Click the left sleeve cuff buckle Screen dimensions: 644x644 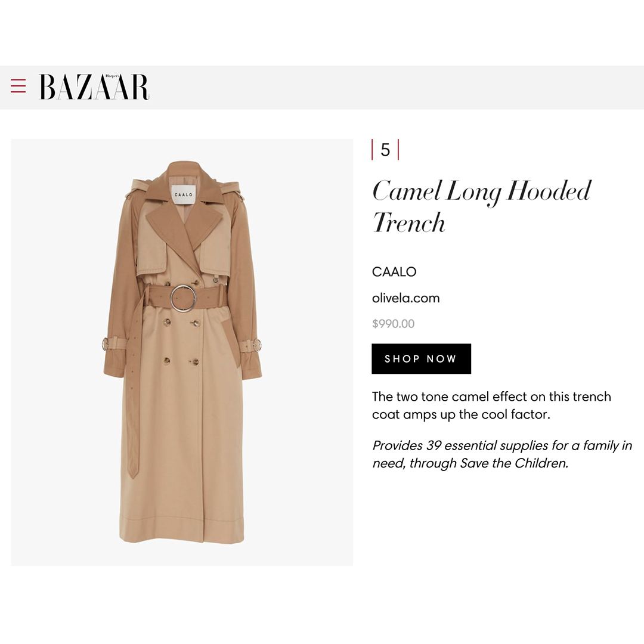coord(105,344)
